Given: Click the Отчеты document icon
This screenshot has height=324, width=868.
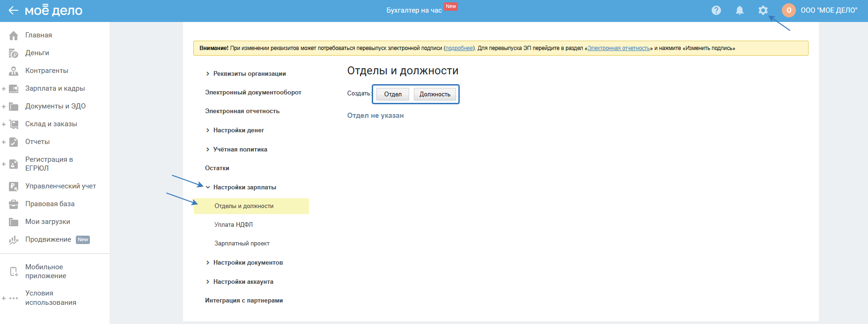Looking at the screenshot, I should [14, 142].
